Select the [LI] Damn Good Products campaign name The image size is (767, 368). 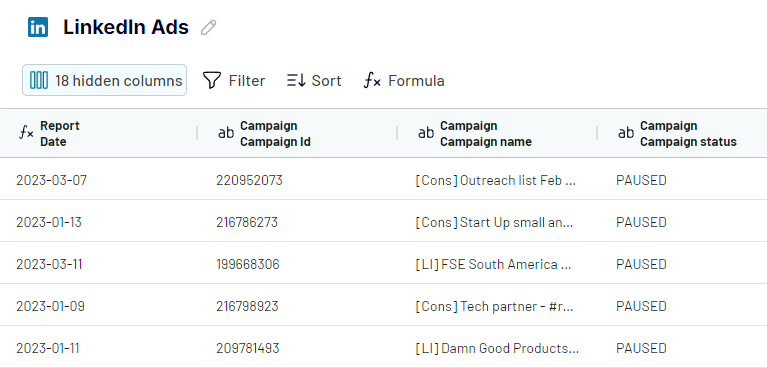pos(497,348)
